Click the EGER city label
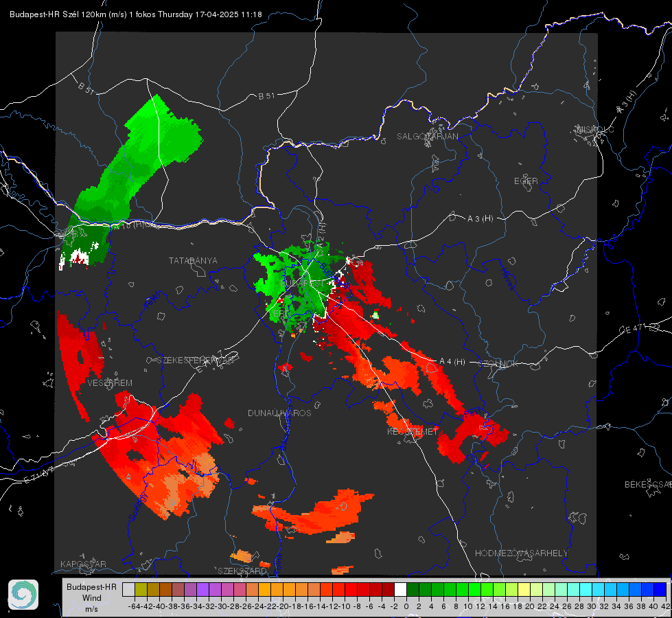The height and width of the screenshot is (618, 672). point(526,181)
